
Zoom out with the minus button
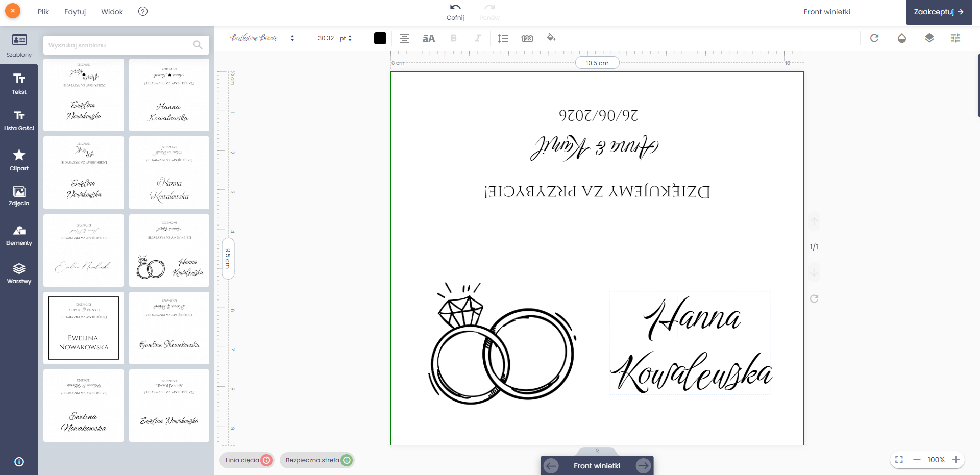coord(917,460)
